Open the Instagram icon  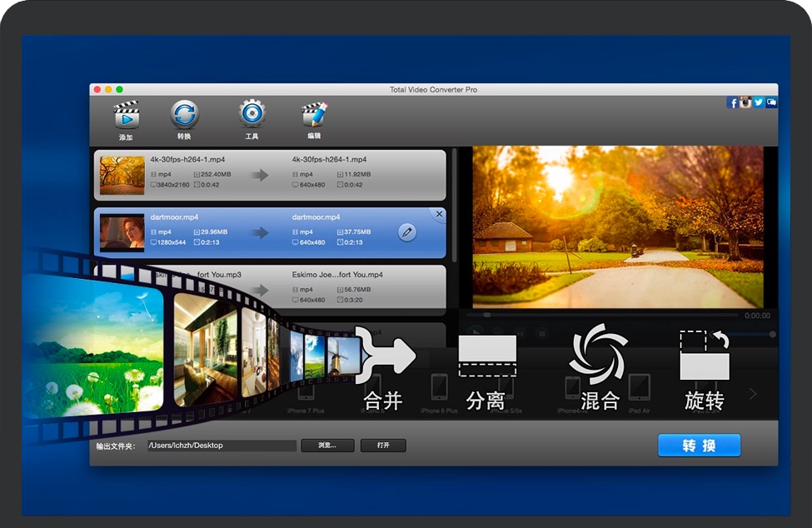pyautogui.click(x=745, y=102)
